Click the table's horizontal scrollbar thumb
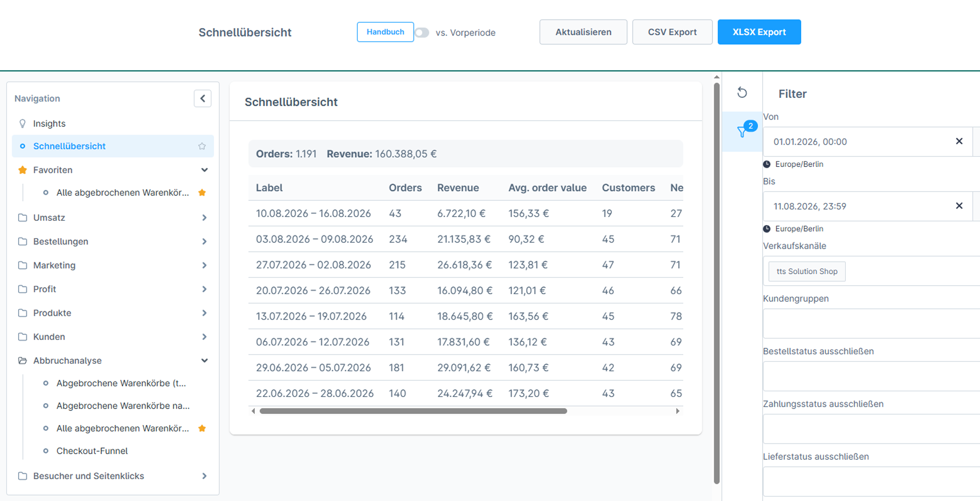Image resolution: width=980 pixels, height=501 pixels. click(413, 411)
